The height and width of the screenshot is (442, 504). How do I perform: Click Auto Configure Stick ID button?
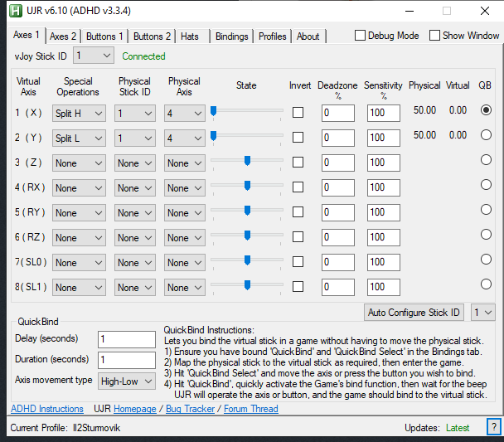414,312
